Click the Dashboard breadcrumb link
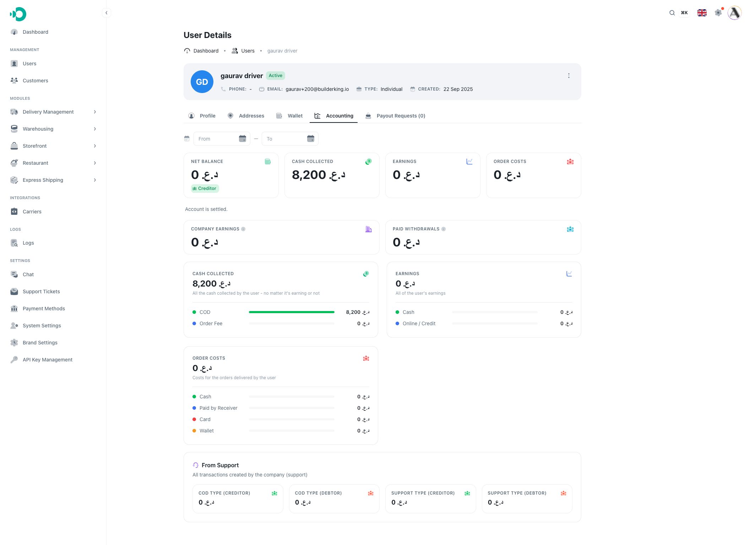 (x=201, y=51)
